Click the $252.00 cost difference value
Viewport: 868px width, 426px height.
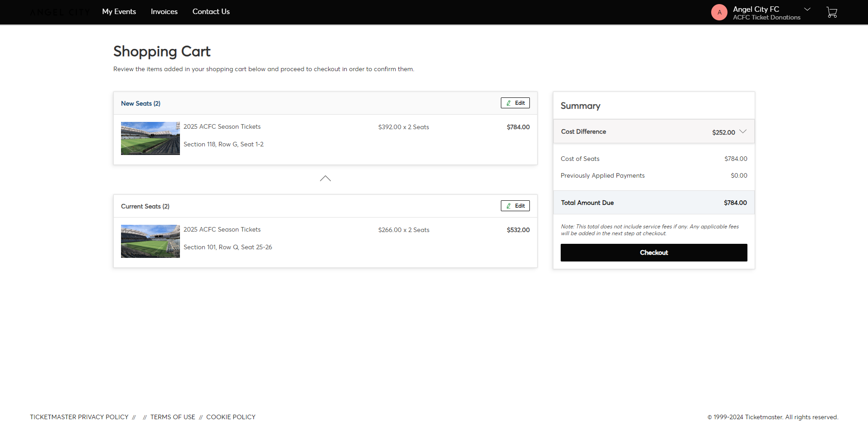(723, 132)
